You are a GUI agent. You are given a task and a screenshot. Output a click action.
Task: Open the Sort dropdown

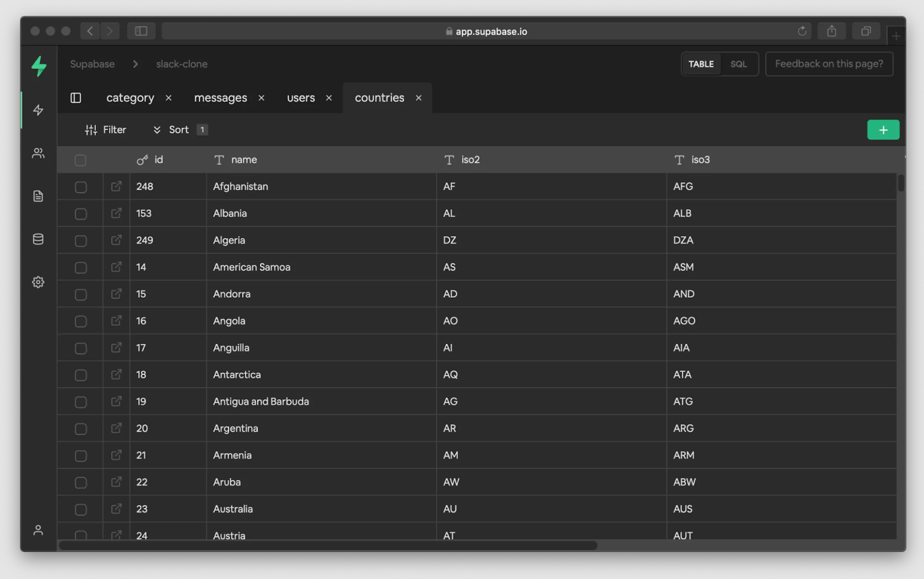[180, 129]
